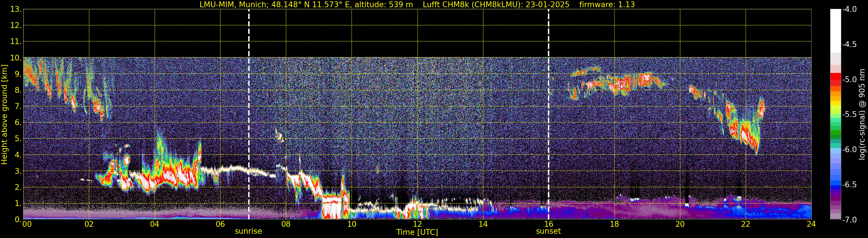
Task: Click the '2.' height axis tick label
Action: point(18,188)
